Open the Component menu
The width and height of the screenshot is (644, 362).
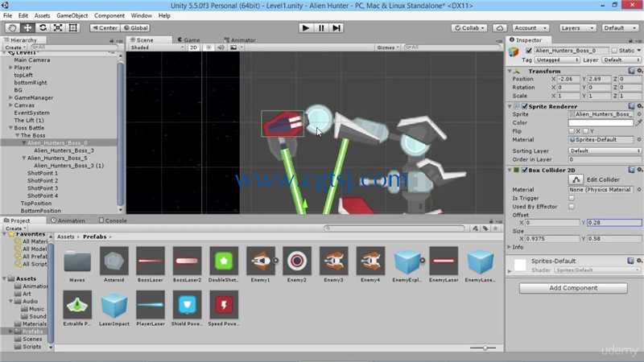(109, 15)
